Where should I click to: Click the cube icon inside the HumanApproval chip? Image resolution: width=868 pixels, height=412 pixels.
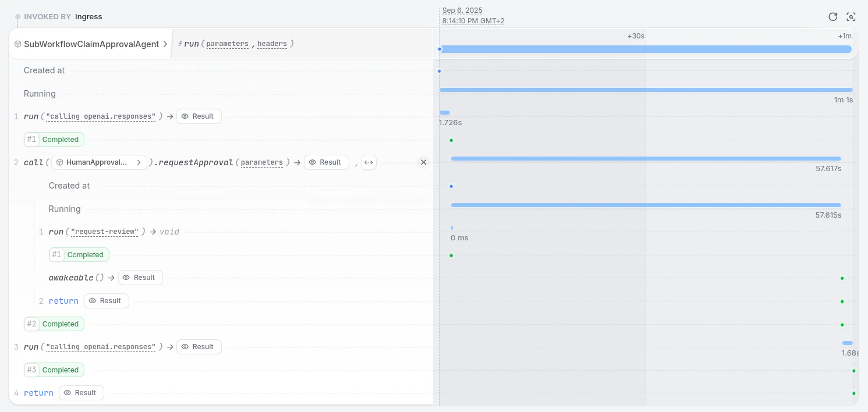(60, 162)
